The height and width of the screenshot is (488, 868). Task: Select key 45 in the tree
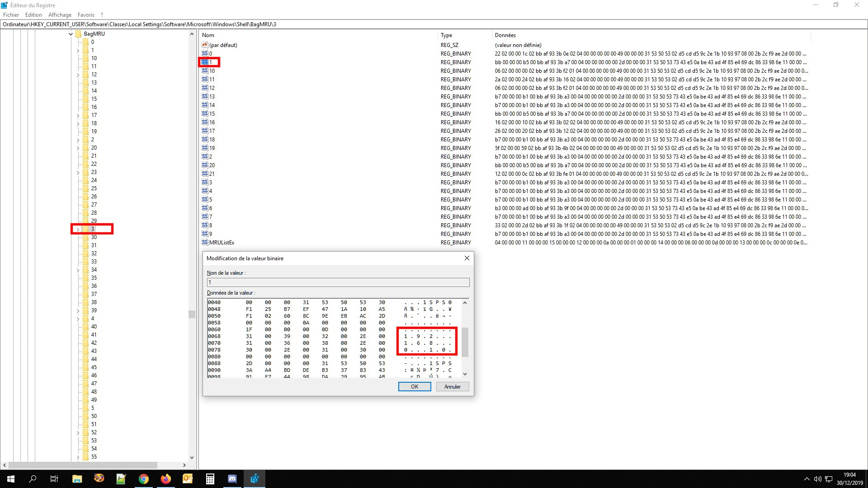click(94, 367)
